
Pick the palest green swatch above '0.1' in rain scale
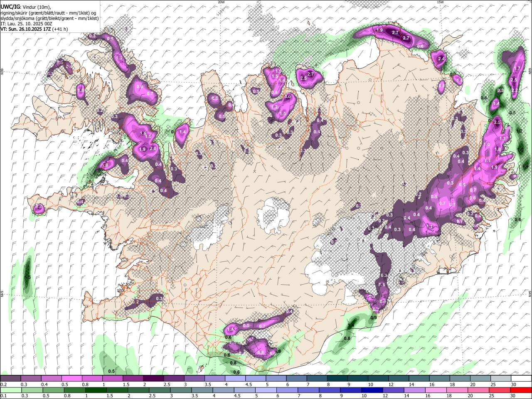(x=11, y=390)
